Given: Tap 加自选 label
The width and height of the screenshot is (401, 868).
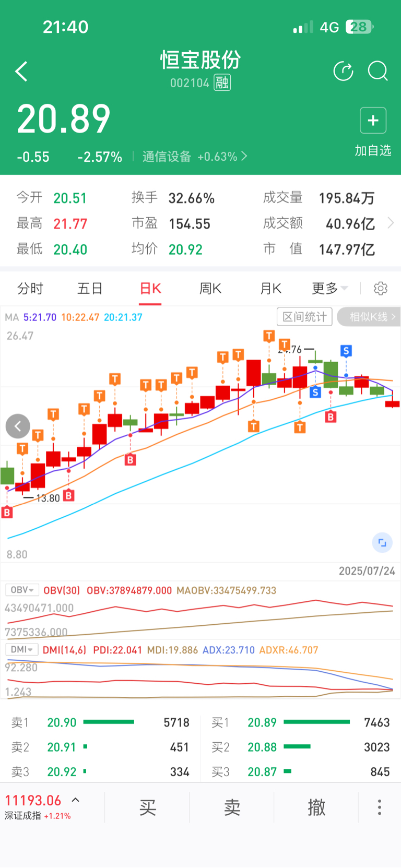Looking at the screenshot, I should [373, 150].
